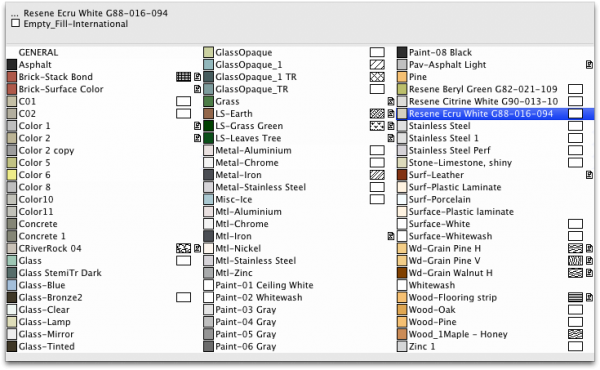
Task: Click the CRiverRock 04 fill pattern icon
Action: 183,248
